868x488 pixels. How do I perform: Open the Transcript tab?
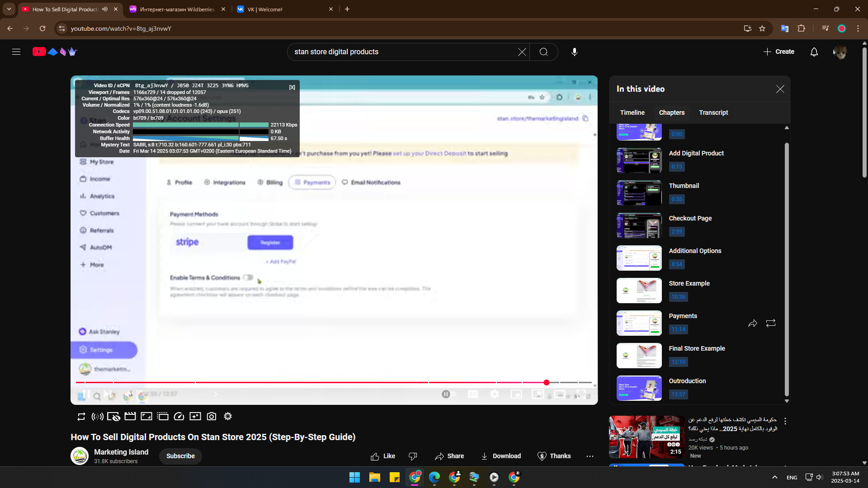coord(713,113)
